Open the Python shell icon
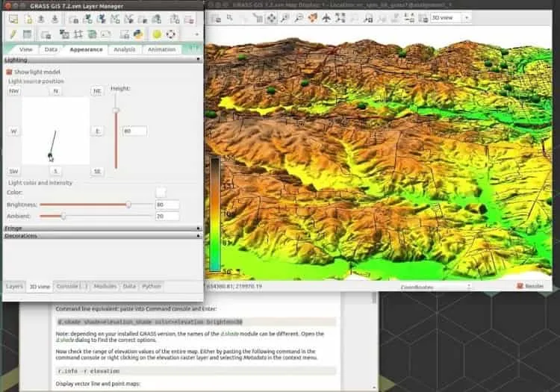560x392 pixels. pyautogui.click(x=138, y=34)
